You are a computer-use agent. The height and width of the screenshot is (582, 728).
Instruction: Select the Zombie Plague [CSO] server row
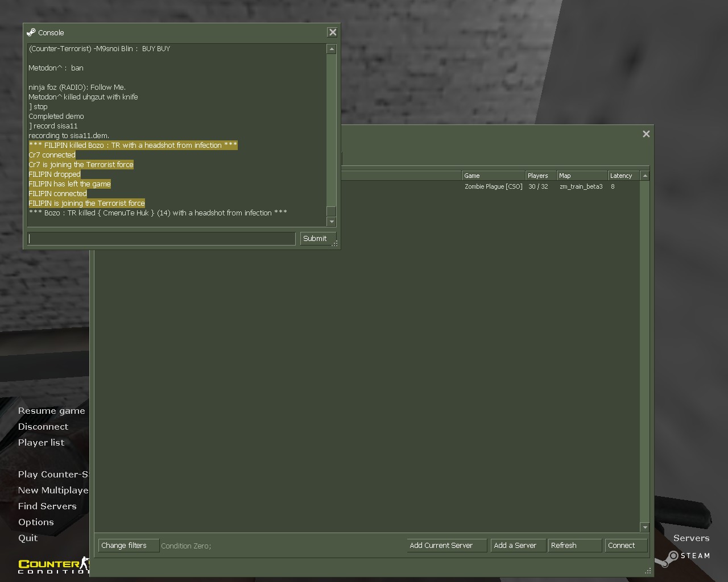pos(493,186)
